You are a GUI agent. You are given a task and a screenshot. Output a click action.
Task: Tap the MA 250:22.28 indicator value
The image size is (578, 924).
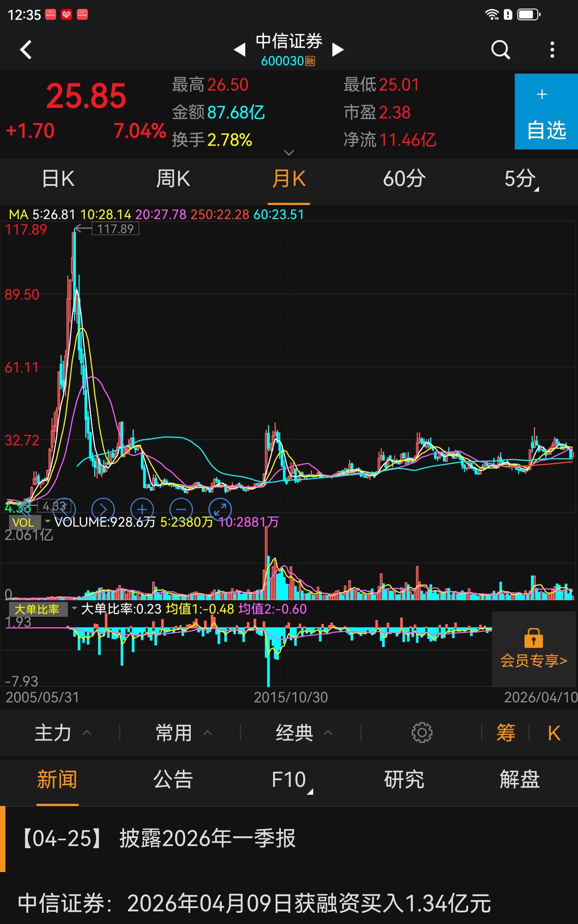(220, 214)
